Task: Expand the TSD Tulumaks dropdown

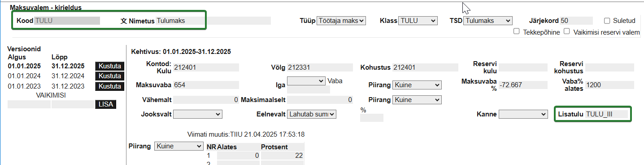Action: point(488,21)
